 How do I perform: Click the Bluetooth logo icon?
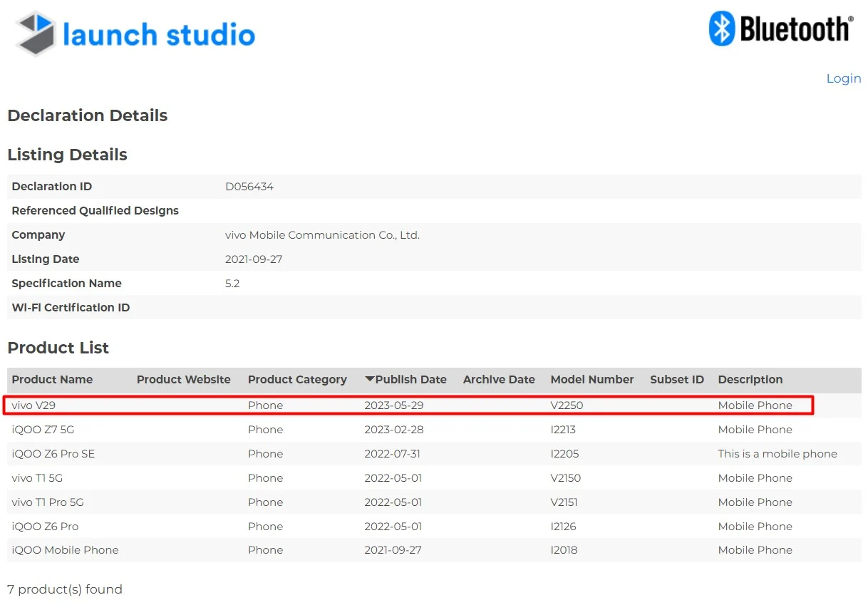pos(721,29)
